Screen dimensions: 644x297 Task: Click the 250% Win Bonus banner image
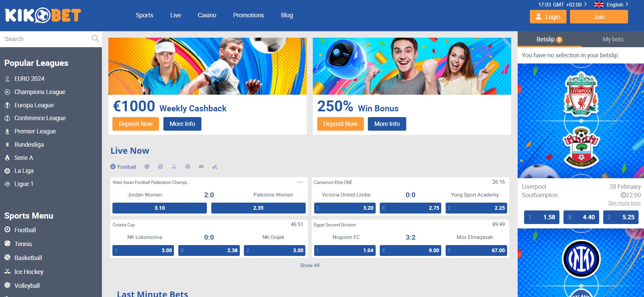(x=412, y=66)
